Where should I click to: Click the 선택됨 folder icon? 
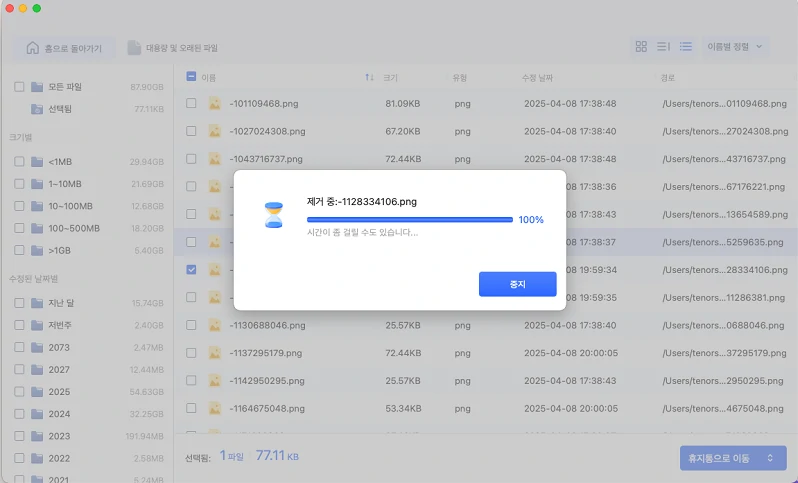coord(37,109)
